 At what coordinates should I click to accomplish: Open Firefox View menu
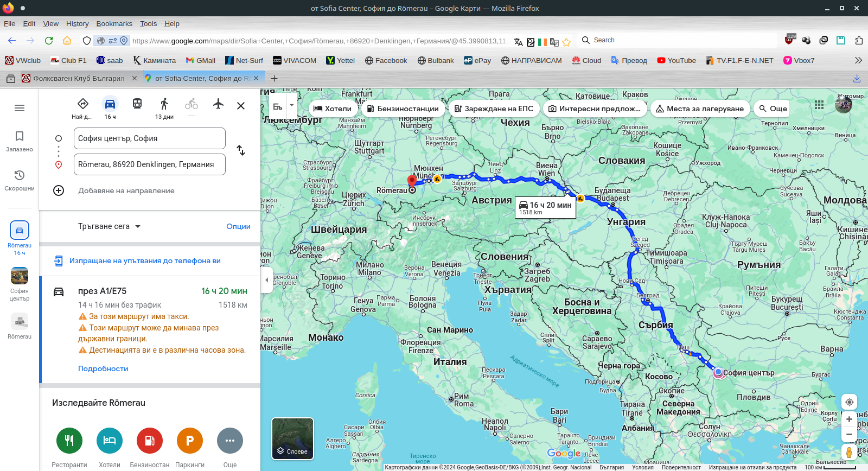[x=50, y=24]
